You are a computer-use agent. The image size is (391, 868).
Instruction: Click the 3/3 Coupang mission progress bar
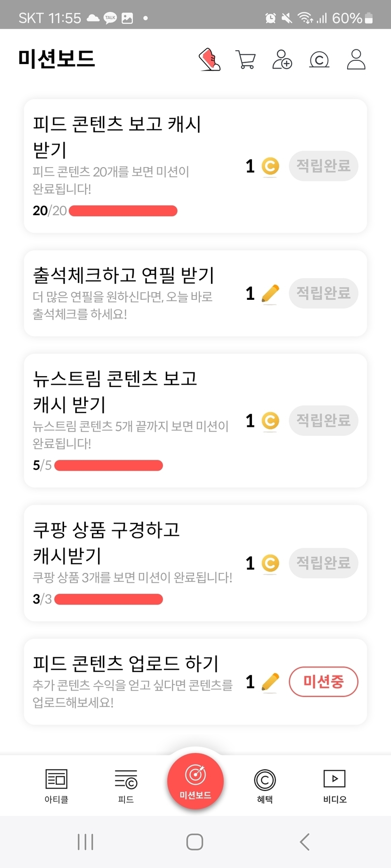point(108,599)
